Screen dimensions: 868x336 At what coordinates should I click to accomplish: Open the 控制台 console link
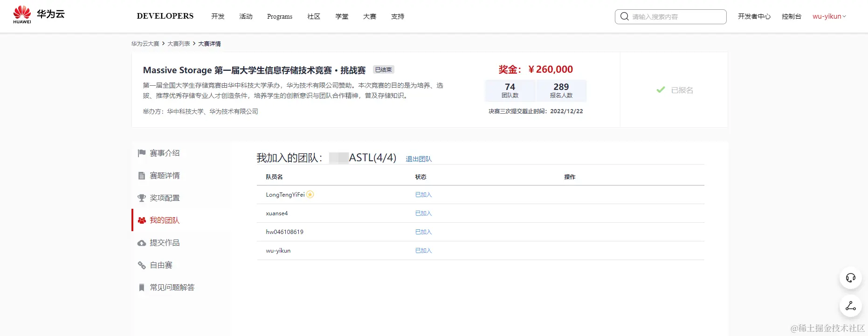click(x=792, y=16)
